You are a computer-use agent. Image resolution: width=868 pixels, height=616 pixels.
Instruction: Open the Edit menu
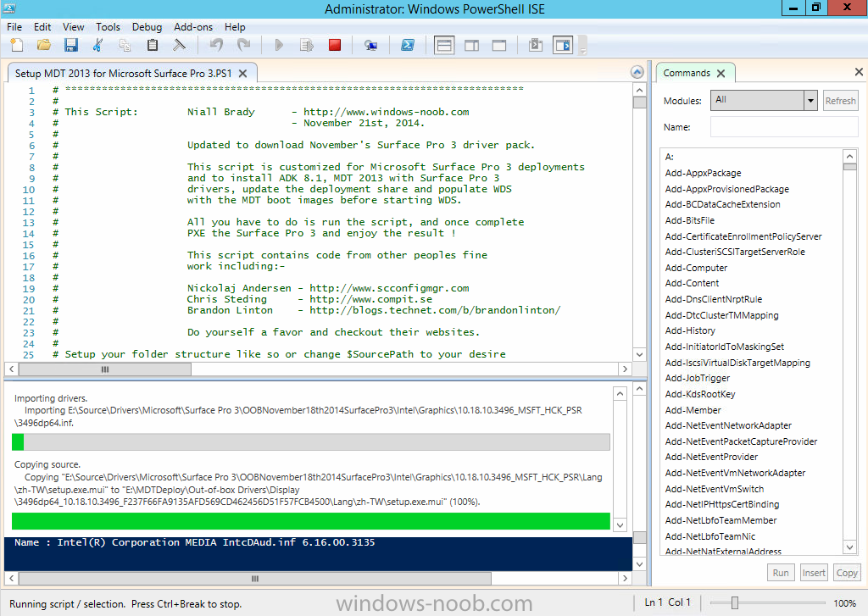tap(42, 26)
